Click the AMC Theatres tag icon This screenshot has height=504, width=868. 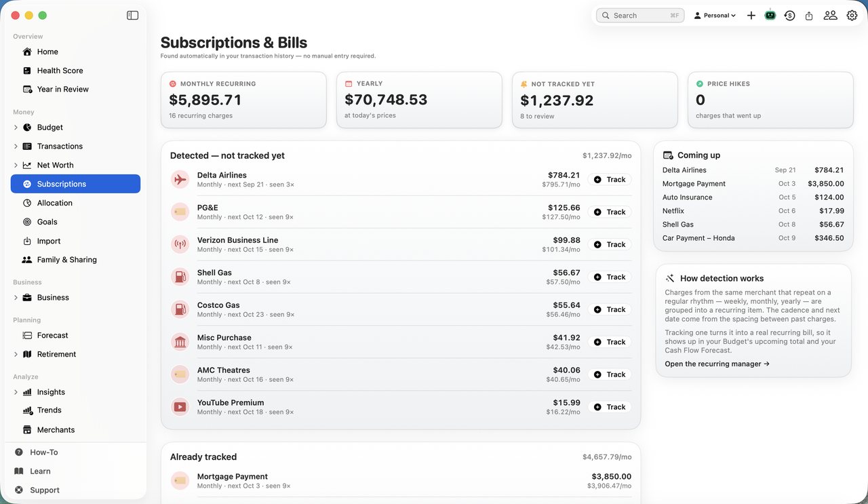pyautogui.click(x=180, y=374)
